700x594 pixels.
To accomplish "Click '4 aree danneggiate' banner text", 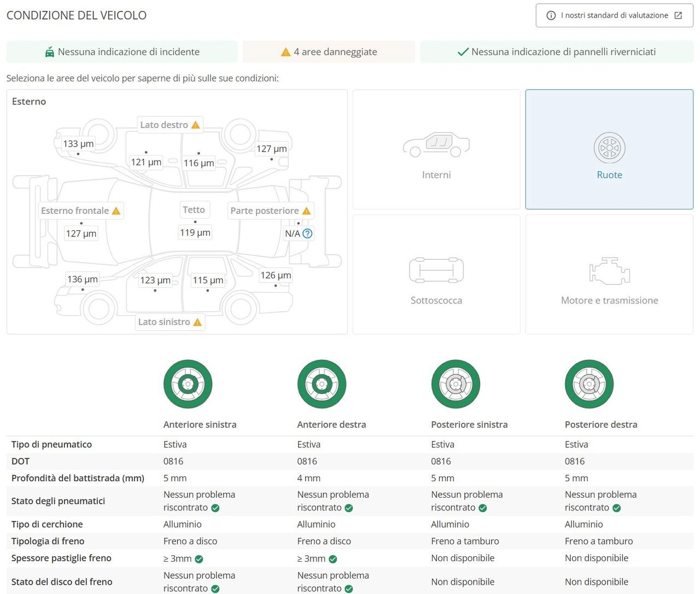I will click(335, 52).
